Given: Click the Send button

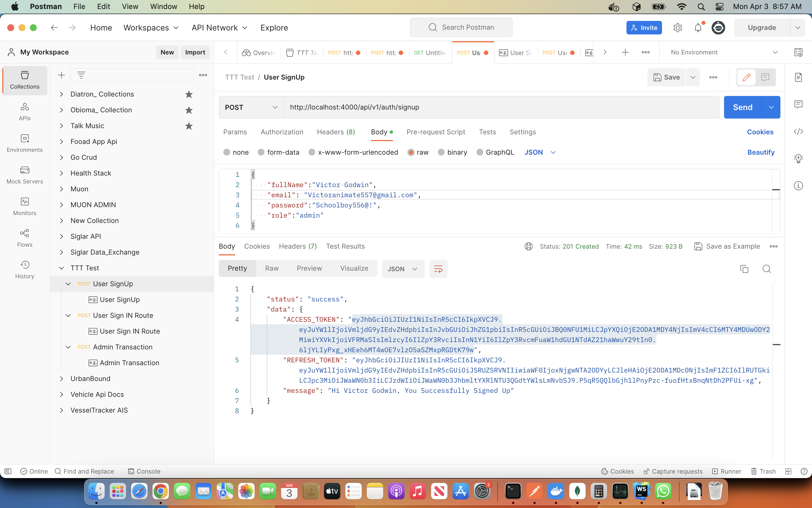Looking at the screenshot, I should pos(743,107).
